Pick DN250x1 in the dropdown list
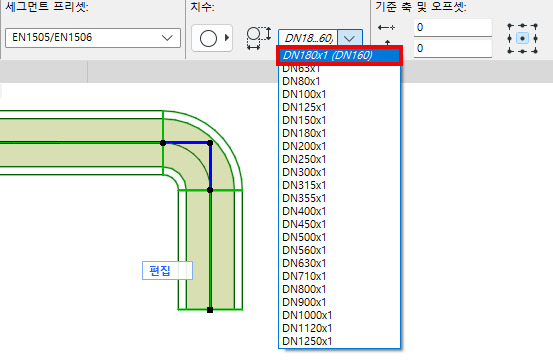 coord(339,159)
